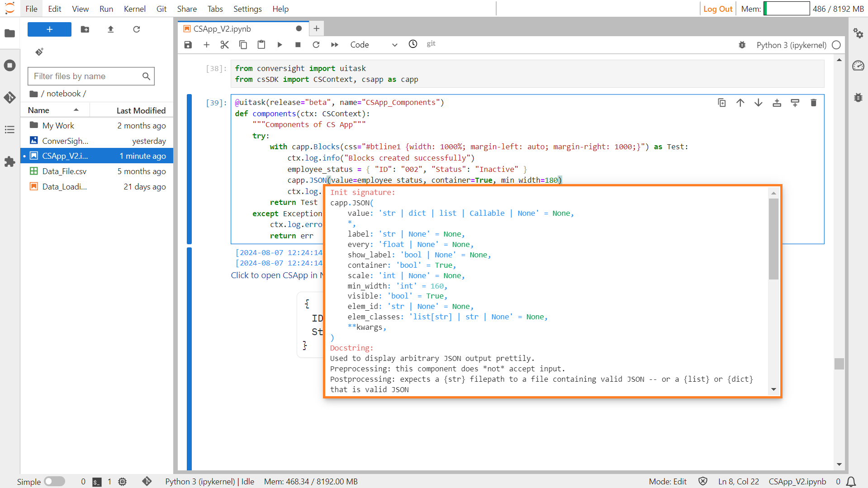Open the Data_Loadi... notebook file
This screenshot has height=488, width=868.
coord(97,187)
